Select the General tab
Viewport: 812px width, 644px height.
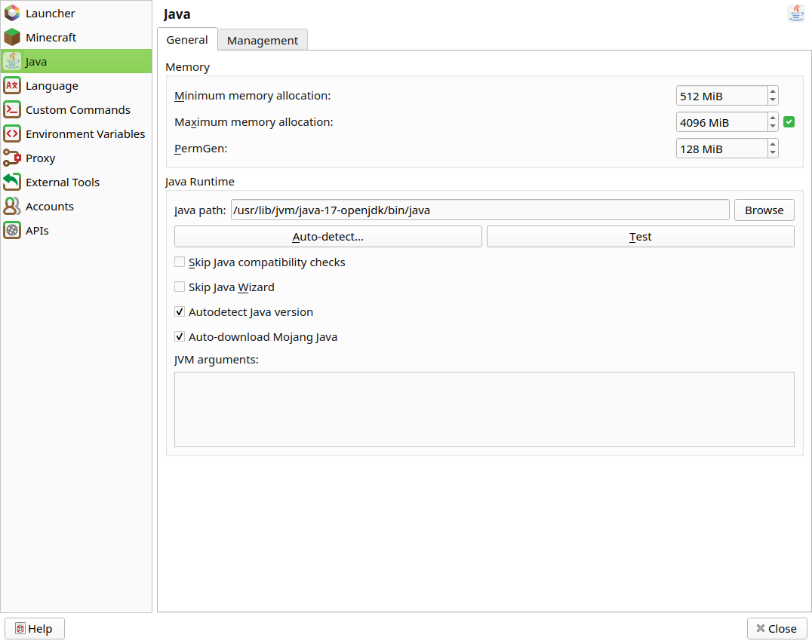point(187,40)
